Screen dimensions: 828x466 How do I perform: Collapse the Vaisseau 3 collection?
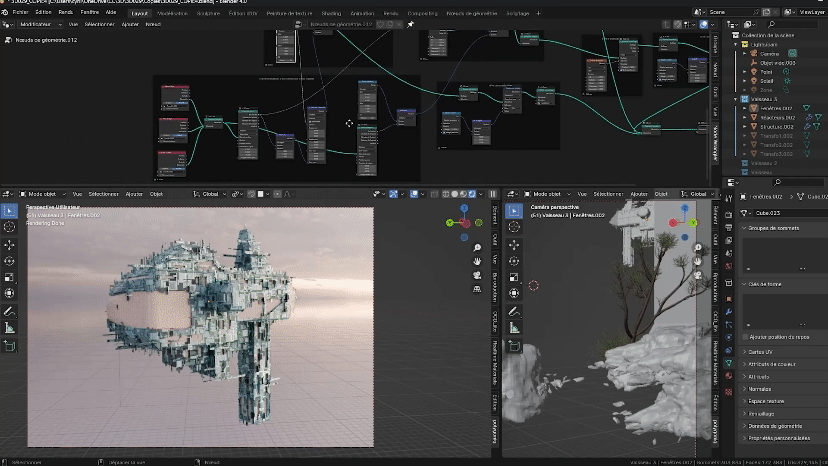pos(735,100)
